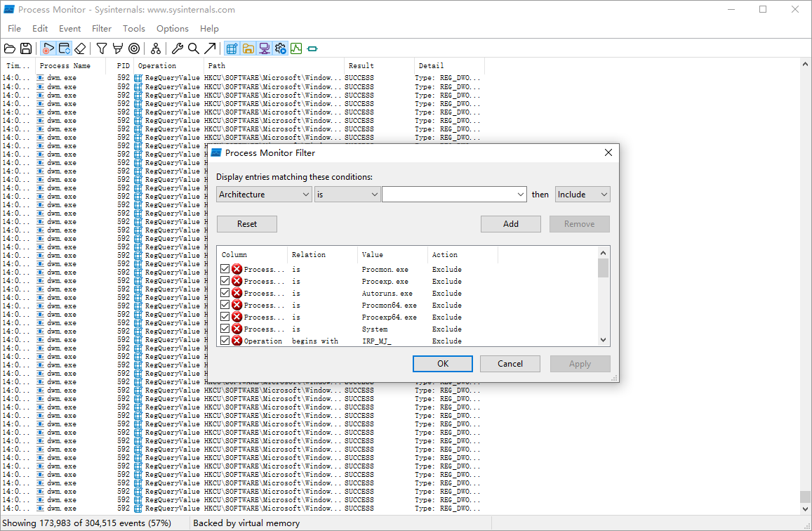Uncheck the Procexp64.exe filter checkbox
Viewport: 812px width, 531px height.
tap(225, 317)
